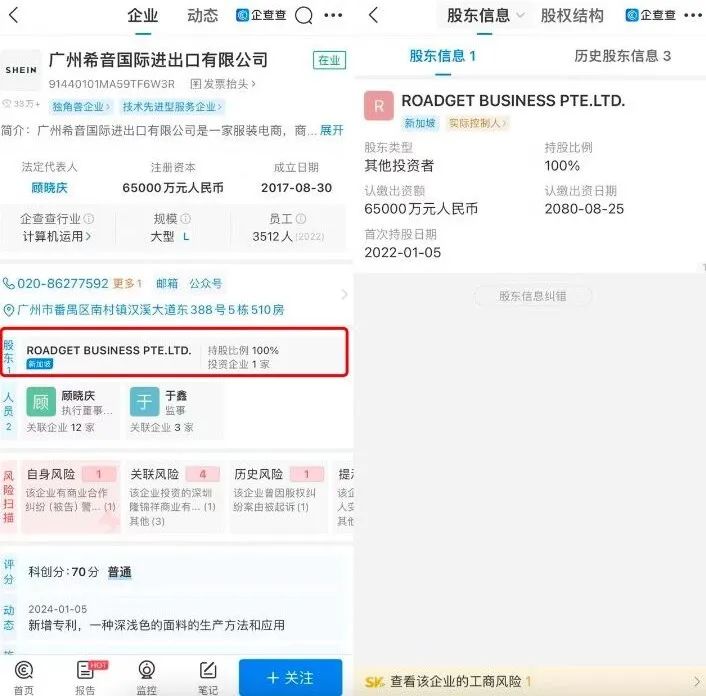The width and height of the screenshot is (706, 696).
Task: Switch to 历史股东信息 tab
Action: [x=622, y=56]
